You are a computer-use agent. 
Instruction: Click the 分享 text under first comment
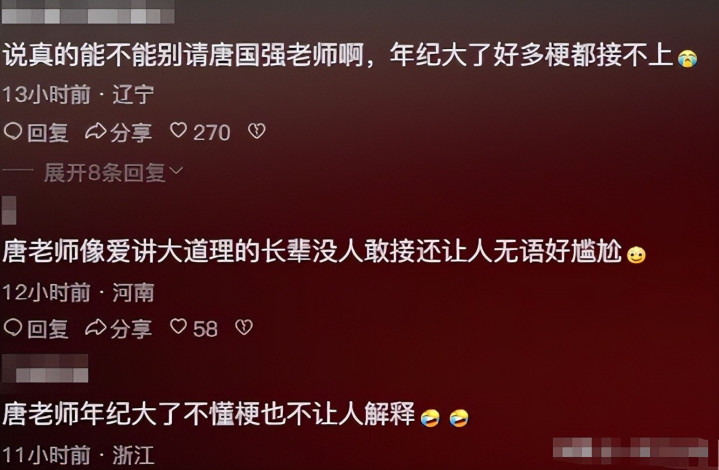[x=131, y=133]
